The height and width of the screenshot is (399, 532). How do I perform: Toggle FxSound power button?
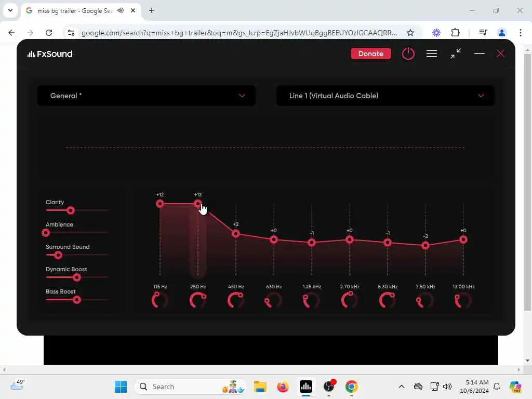pos(408,54)
